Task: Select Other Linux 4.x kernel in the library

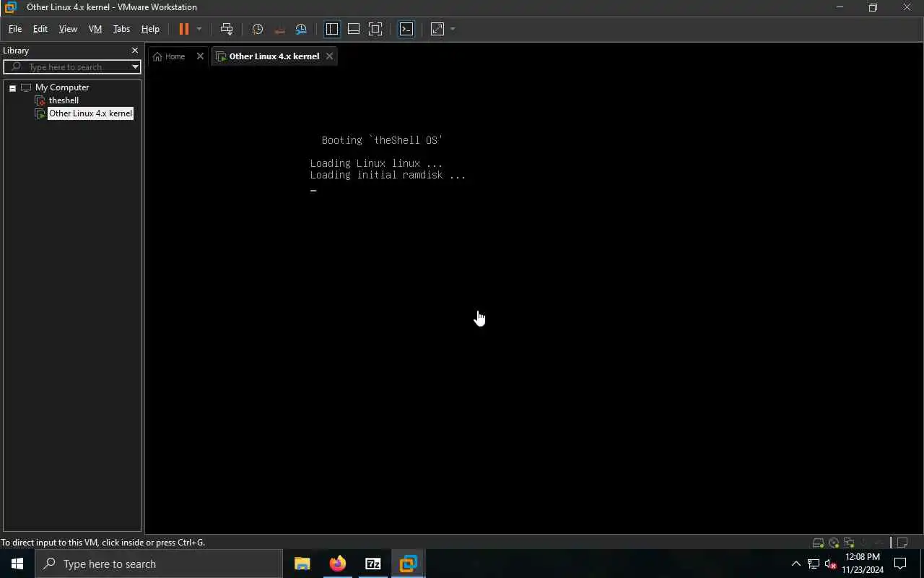Action: click(90, 113)
